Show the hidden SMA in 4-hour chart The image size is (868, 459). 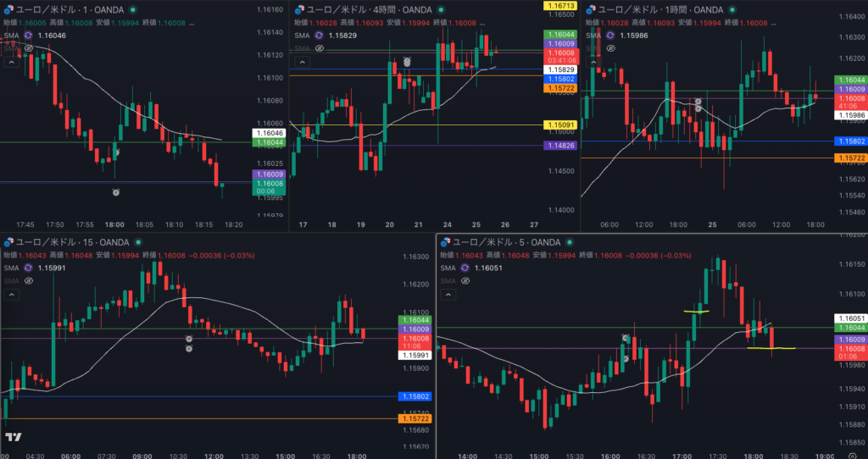(320, 49)
